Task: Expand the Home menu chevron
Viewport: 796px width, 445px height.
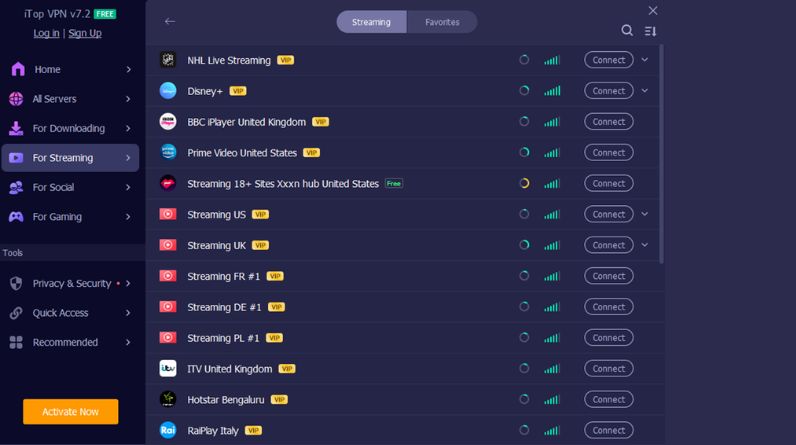Action: tap(128, 70)
